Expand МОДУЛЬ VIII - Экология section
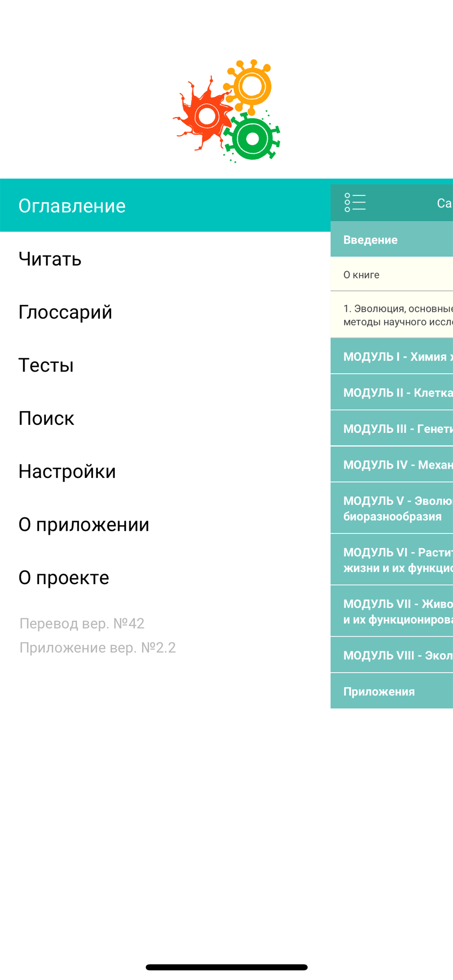Image resolution: width=453 pixels, height=980 pixels. pos(392,655)
